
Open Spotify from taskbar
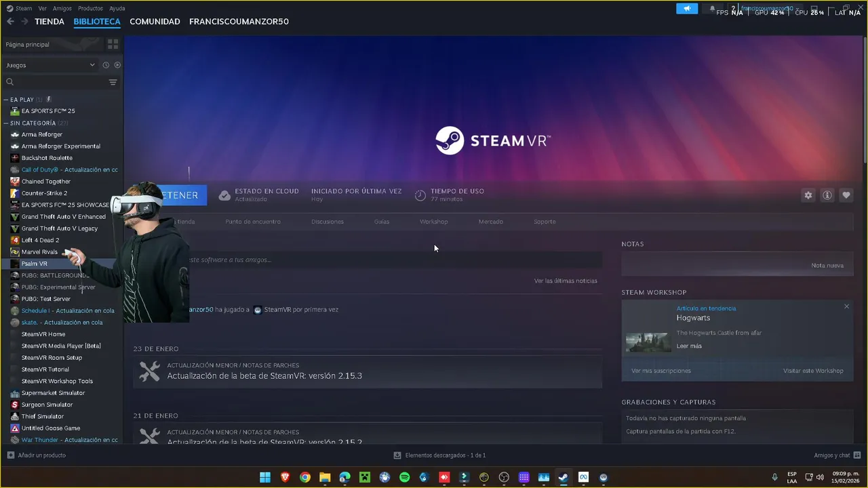405,477
